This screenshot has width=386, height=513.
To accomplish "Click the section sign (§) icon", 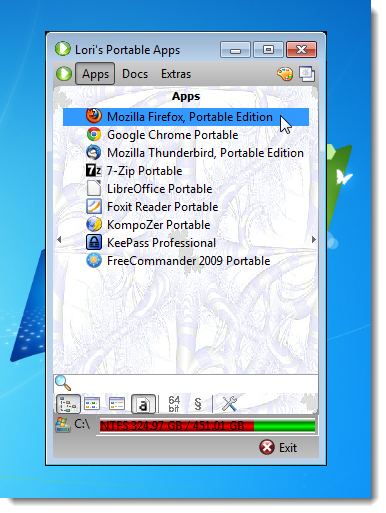I will tap(198, 404).
